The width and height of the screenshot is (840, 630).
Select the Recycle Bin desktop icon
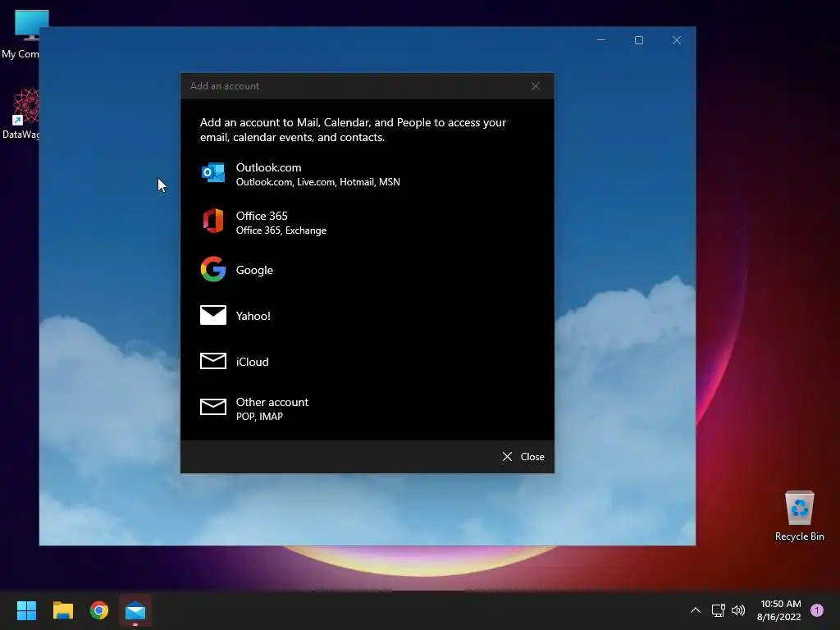tap(799, 516)
